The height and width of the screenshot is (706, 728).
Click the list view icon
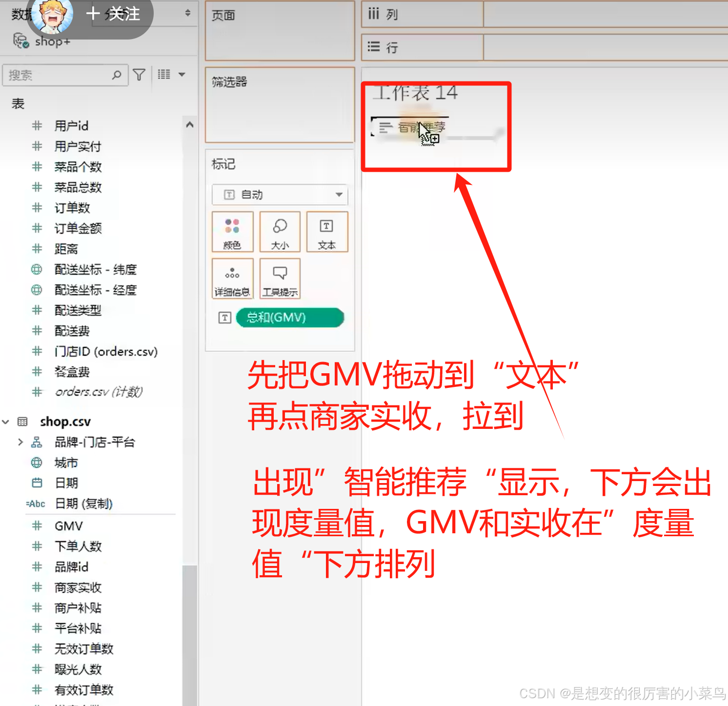click(164, 74)
